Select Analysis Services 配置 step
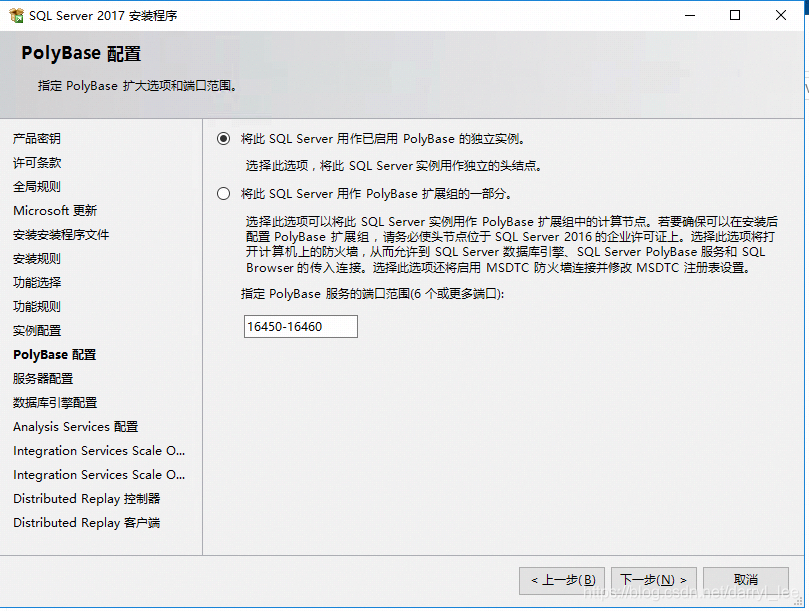809x611 pixels. coord(75,427)
